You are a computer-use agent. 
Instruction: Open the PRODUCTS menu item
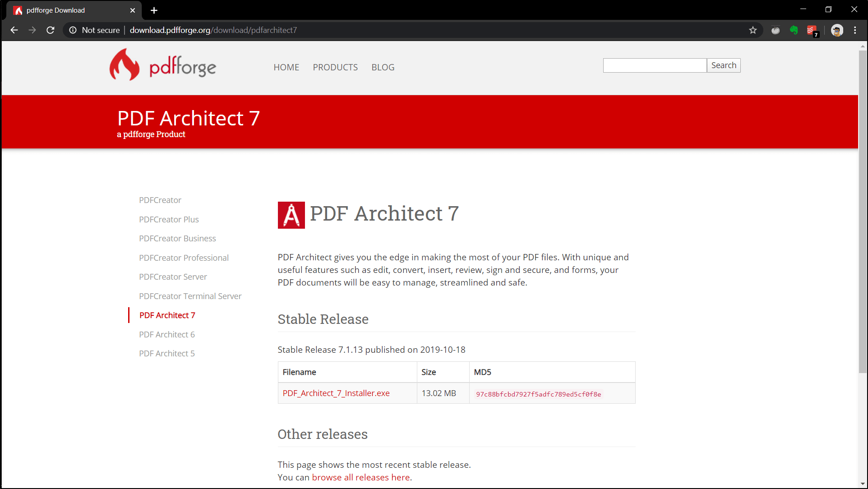(335, 67)
